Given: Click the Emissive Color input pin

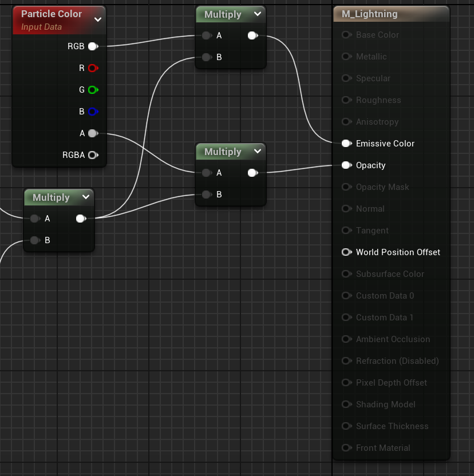Looking at the screenshot, I should [346, 144].
